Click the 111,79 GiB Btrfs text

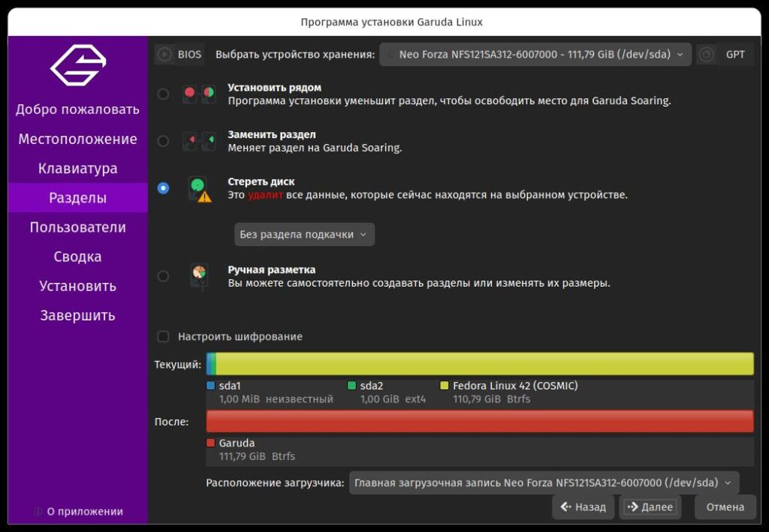pyautogui.click(x=257, y=456)
